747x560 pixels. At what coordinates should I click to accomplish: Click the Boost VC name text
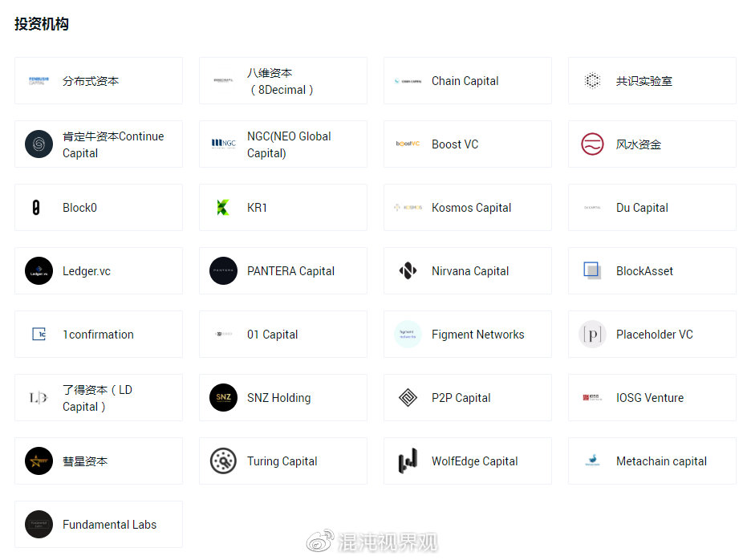(455, 144)
